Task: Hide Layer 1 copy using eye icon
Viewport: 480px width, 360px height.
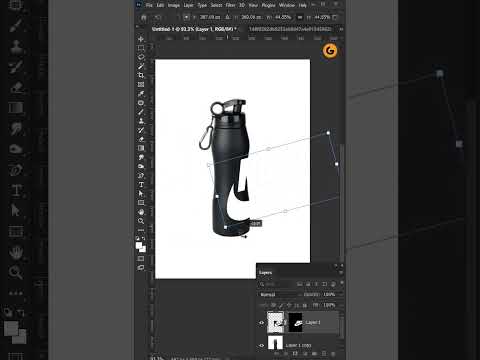Action: 261,345
